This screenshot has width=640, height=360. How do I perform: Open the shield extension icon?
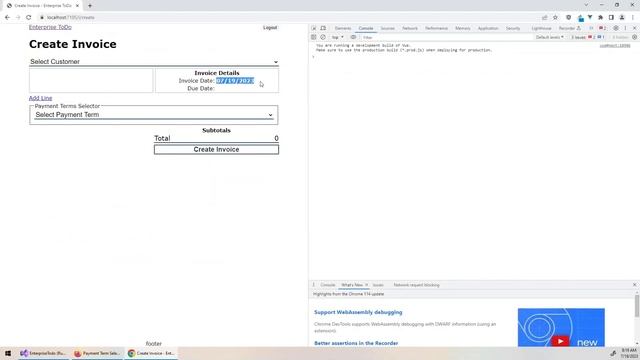pyautogui.click(x=569, y=18)
